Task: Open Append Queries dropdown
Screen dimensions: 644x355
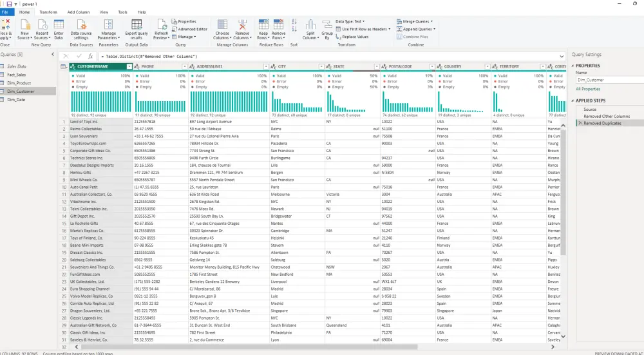Action: tap(416, 29)
